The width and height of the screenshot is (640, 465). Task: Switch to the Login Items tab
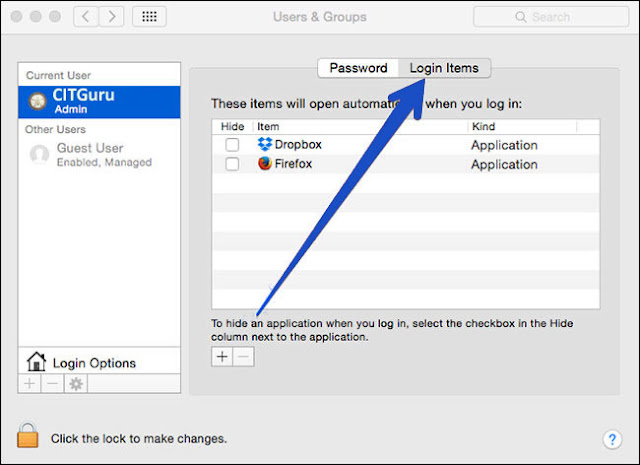click(444, 68)
